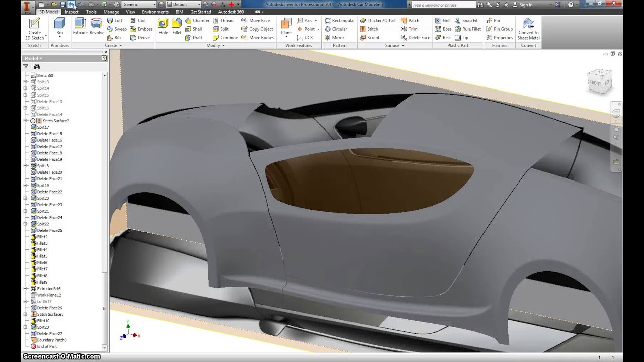Image resolution: width=644 pixels, height=362 pixels.
Task: Click the Split tool in ribbon
Action: (x=220, y=29)
